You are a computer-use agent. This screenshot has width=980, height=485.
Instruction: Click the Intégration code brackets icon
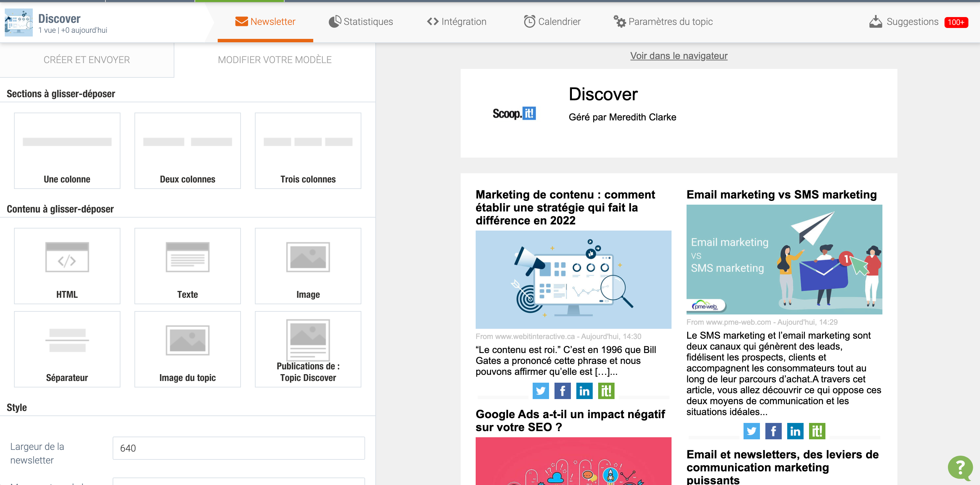point(433,22)
